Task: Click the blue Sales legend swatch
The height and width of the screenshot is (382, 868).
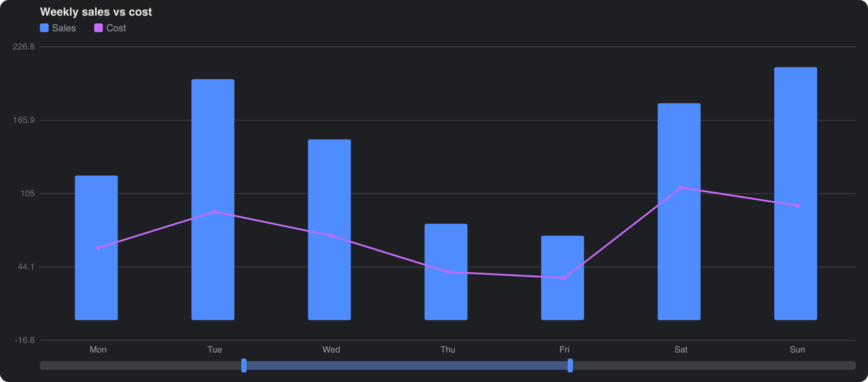Action: click(x=44, y=28)
